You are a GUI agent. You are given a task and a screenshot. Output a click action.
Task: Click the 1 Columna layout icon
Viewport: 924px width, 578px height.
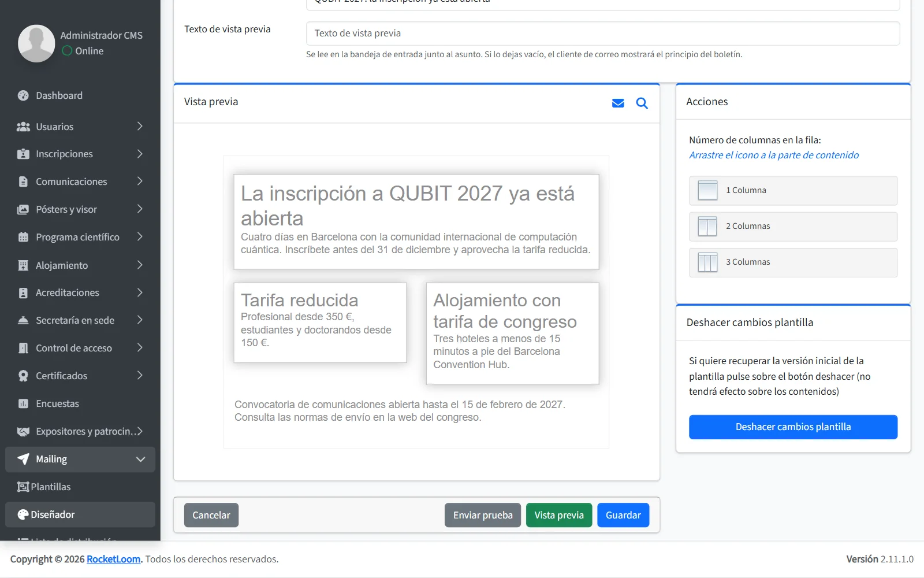(707, 190)
